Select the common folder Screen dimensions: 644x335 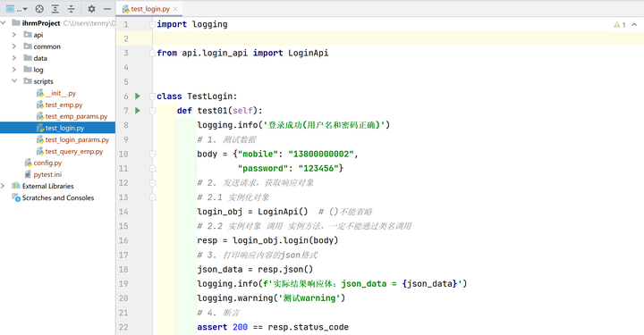[x=47, y=46]
